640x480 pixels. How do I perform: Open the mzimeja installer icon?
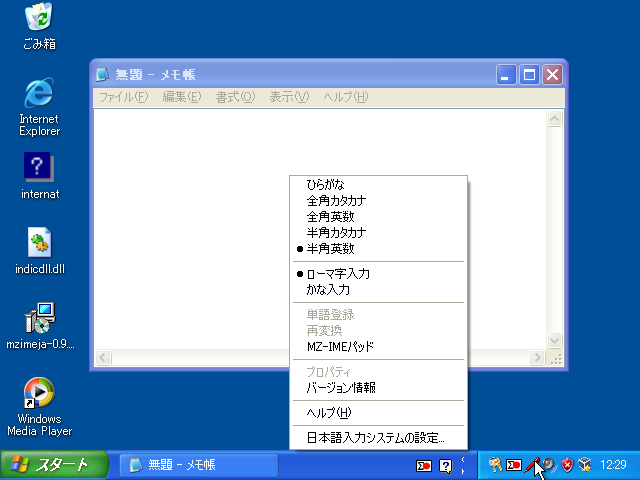coord(39,319)
